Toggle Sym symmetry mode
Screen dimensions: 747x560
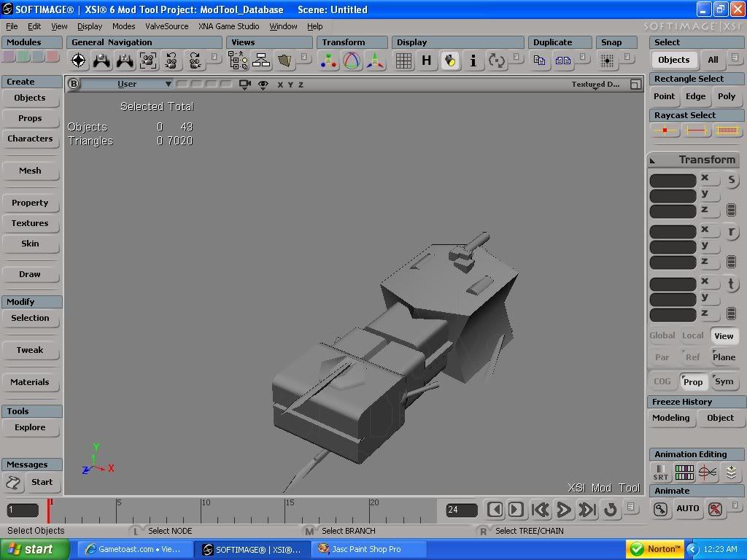[724, 381]
